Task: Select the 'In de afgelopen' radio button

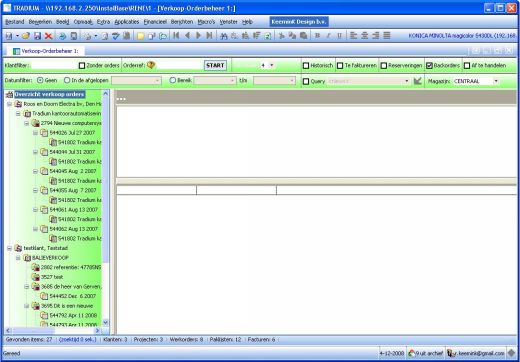Action: click(67, 80)
